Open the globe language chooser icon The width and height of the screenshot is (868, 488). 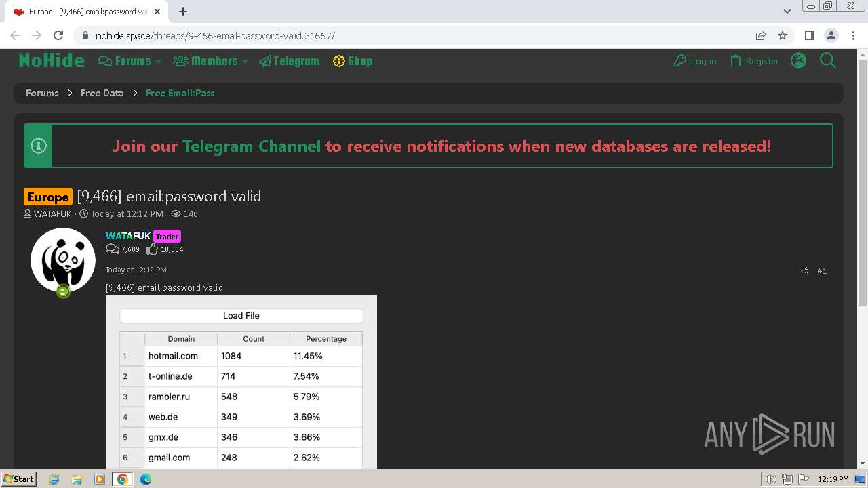(799, 61)
